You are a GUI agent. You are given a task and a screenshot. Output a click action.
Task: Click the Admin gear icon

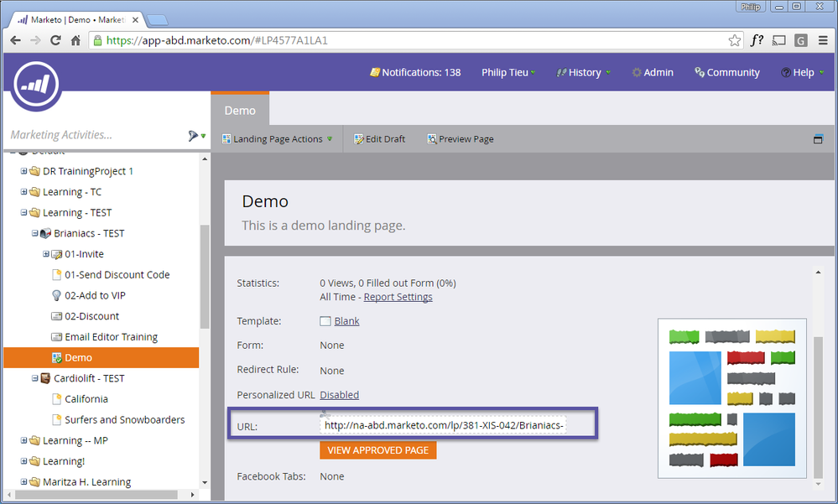coord(637,73)
